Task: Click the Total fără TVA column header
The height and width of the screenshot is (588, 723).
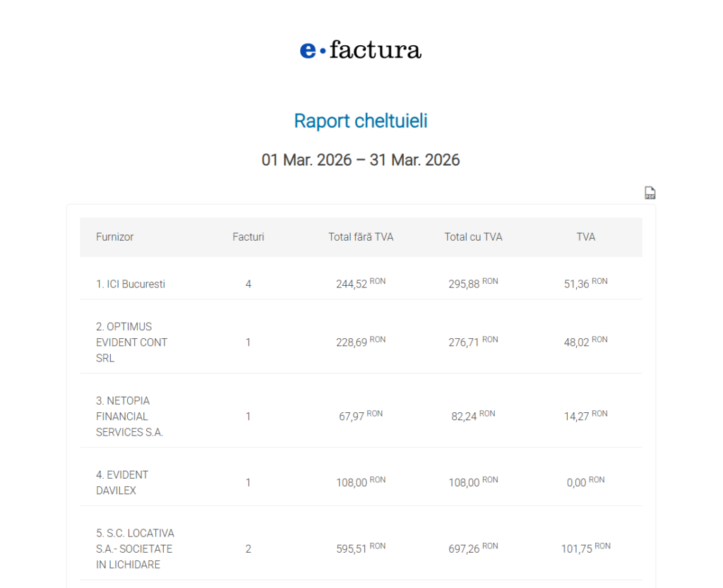Action: point(361,237)
